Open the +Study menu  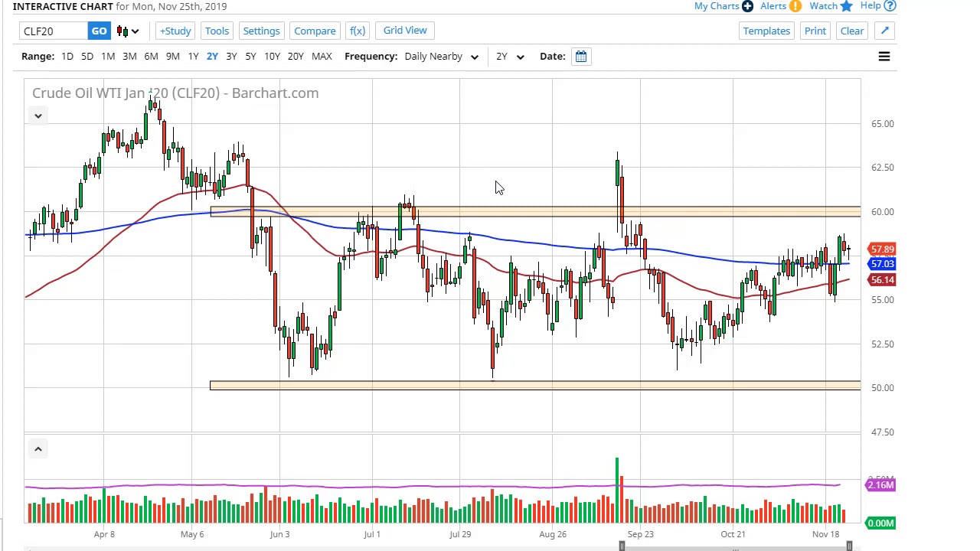(175, 31)
